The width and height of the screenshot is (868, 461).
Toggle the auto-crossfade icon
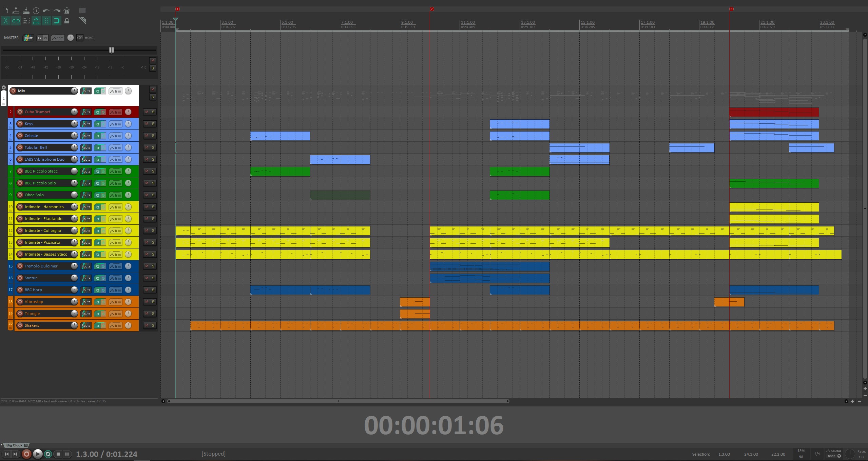coord(5,21)
